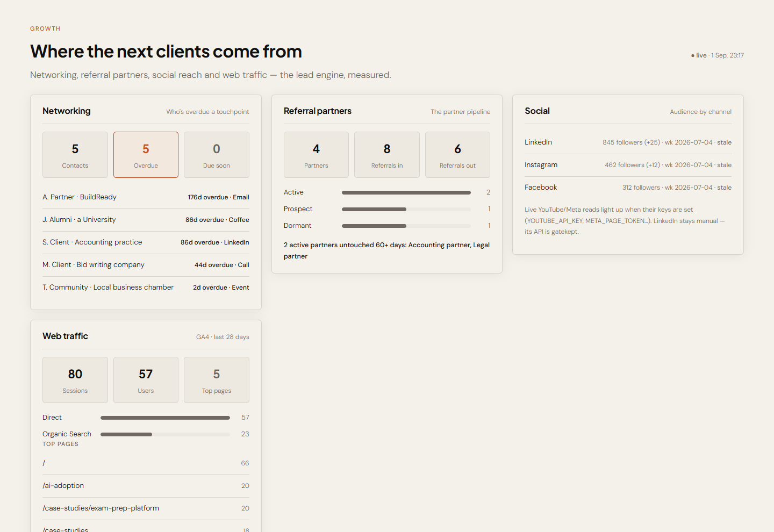The height and width of the screenshot is (532, 774).
Task: Open the LinkedIn social channel row
Action: click(628, 142)
